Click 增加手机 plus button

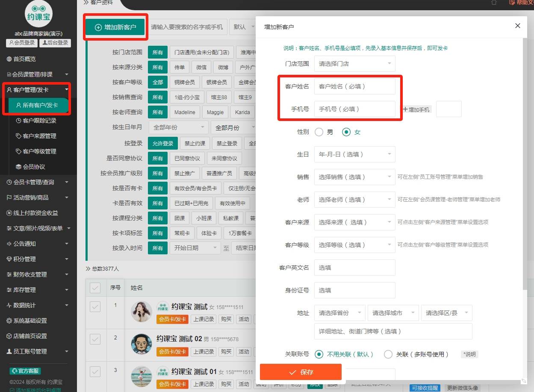pos(417,109)
